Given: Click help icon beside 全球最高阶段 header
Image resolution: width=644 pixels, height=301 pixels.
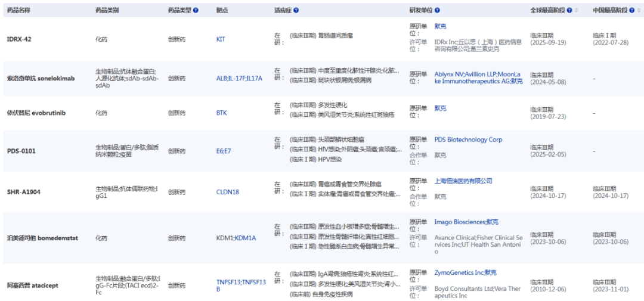Looking at the screenshot, I should [x=569, y=11].
